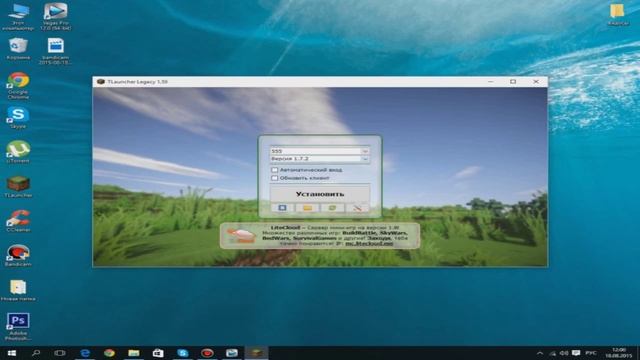Open the Windows Start menu
The image size is (640, 360).
[x=12, y=353]
